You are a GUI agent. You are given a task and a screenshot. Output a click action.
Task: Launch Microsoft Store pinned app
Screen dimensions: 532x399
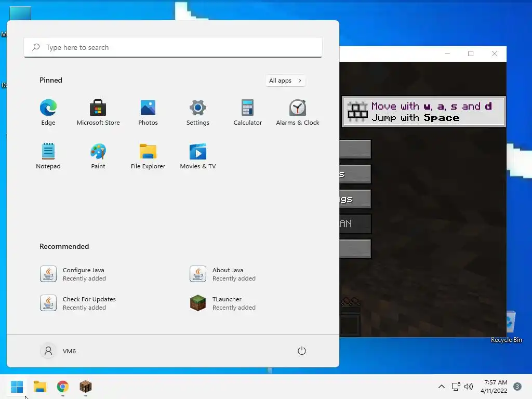[98, 112]
